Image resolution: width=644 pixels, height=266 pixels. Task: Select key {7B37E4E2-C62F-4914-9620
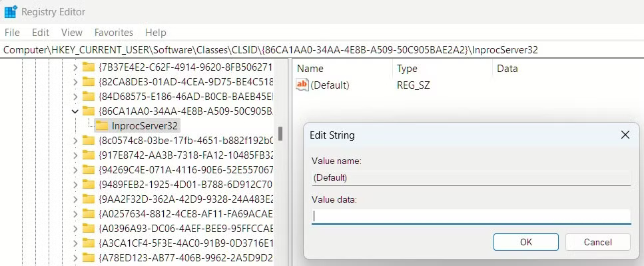point(186,67)
